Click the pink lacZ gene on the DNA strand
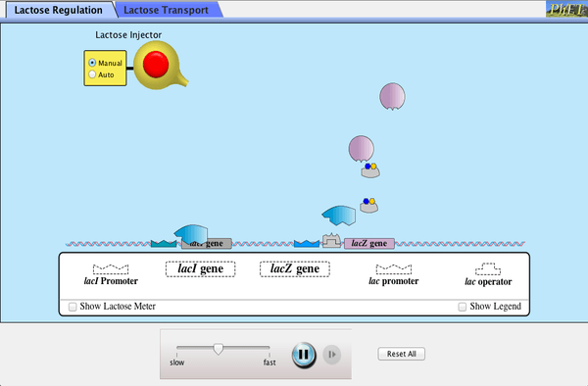The height and width of the screenshot is (386, 588). tap(369, 244)
